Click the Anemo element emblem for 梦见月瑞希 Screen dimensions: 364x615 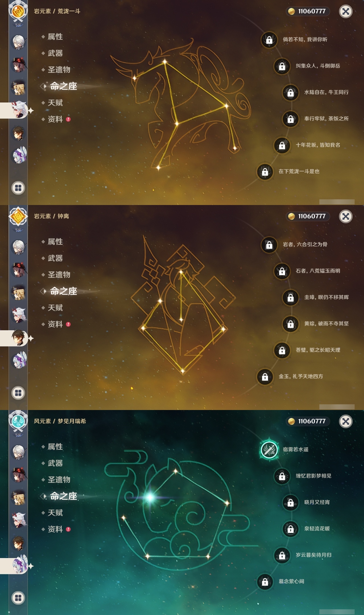pos(18,421)
